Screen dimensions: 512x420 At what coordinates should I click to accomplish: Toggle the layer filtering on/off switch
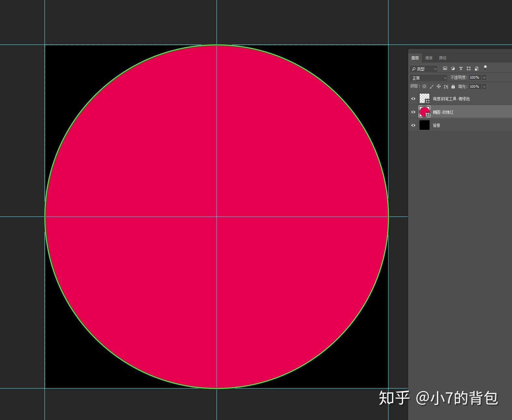click(485, 68)
